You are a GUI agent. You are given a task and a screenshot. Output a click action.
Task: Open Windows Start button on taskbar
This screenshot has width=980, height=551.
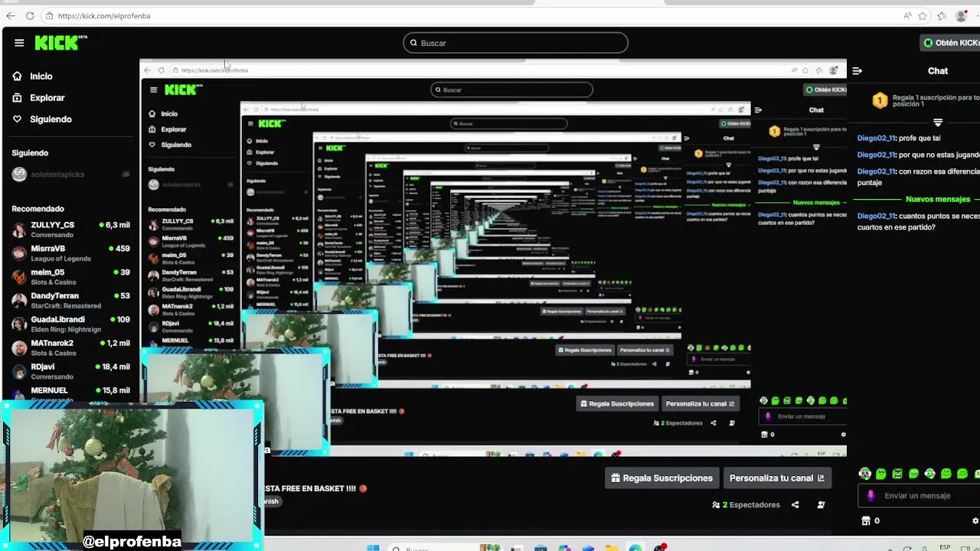[373, 549]
